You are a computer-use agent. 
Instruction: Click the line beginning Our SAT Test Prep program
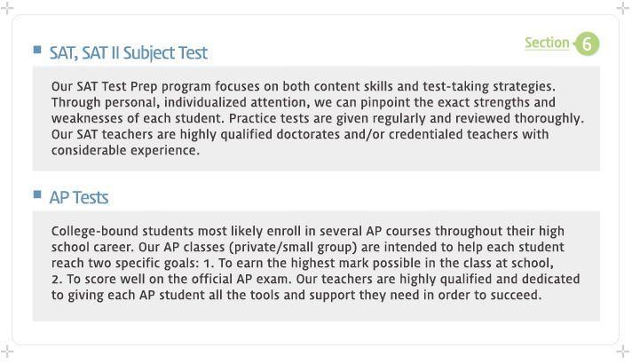[x=303, y=86]
